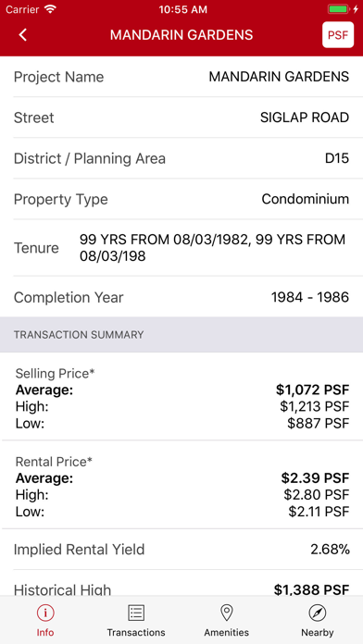Tap the Wi-Fi signal icon
Viewport: 363px width, 644px height.
[x=51, y=9]
